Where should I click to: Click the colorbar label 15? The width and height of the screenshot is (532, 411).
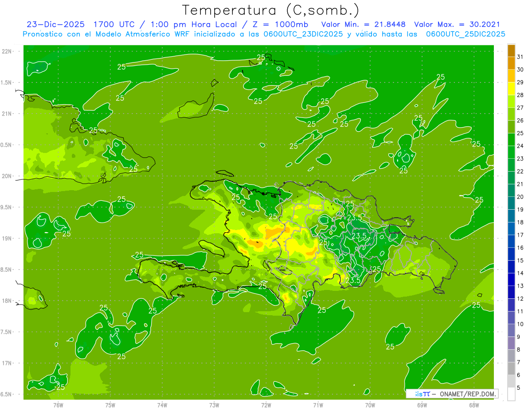coord(520,261)
